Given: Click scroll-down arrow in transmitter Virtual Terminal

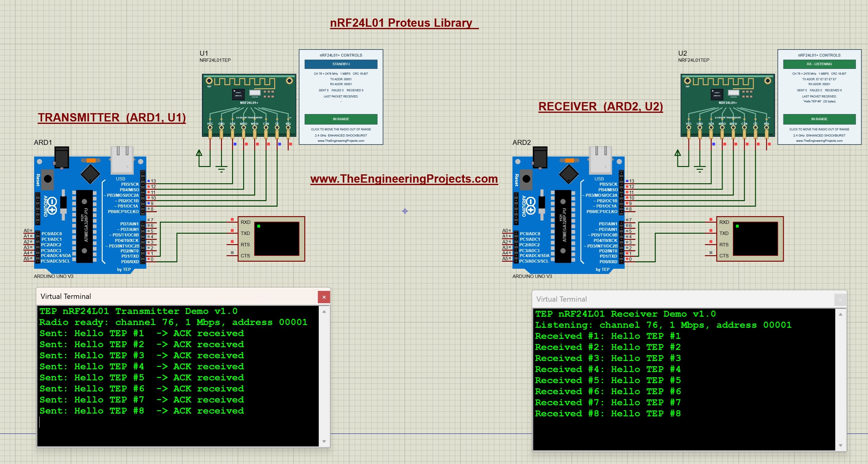Looking at the screenshot, I should coord(324,442).
